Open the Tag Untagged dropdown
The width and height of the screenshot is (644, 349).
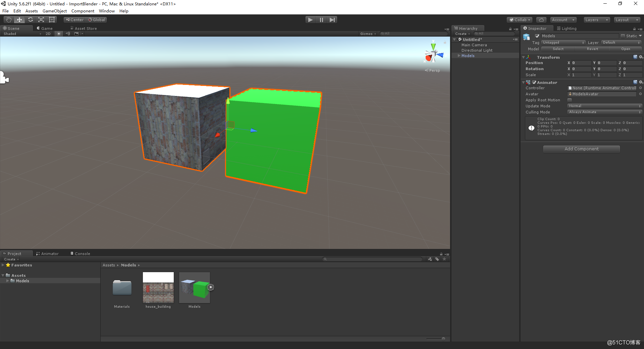(563, 43)
